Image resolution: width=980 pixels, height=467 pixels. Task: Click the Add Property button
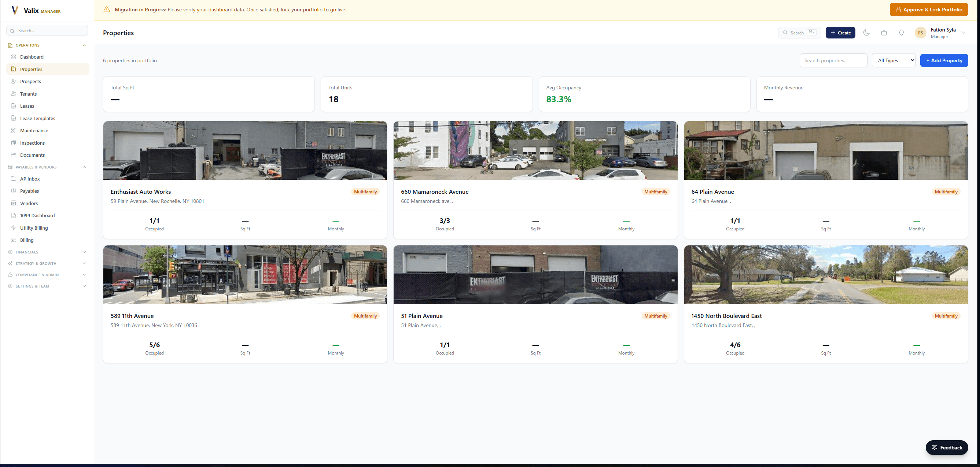tap(944, 60)
